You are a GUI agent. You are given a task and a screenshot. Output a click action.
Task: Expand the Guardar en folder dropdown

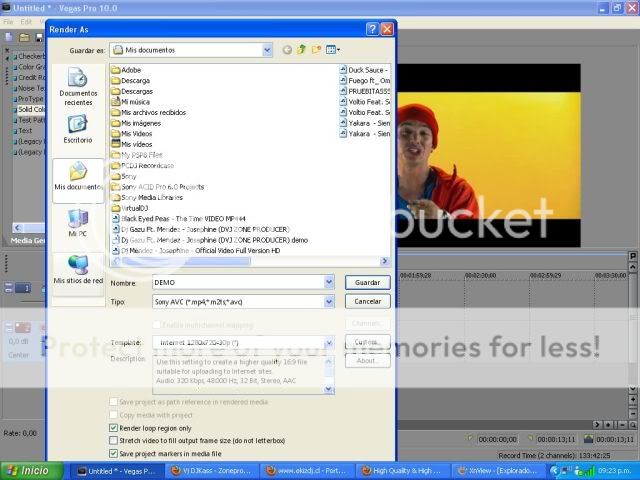click(267, 50)
